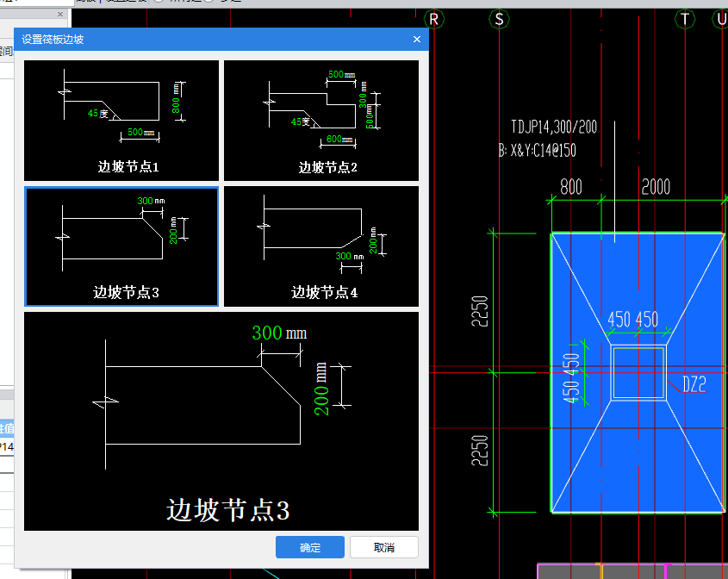
Task: Close the 设置筏板边坡 dialog
Action: (x=417, y=40)
